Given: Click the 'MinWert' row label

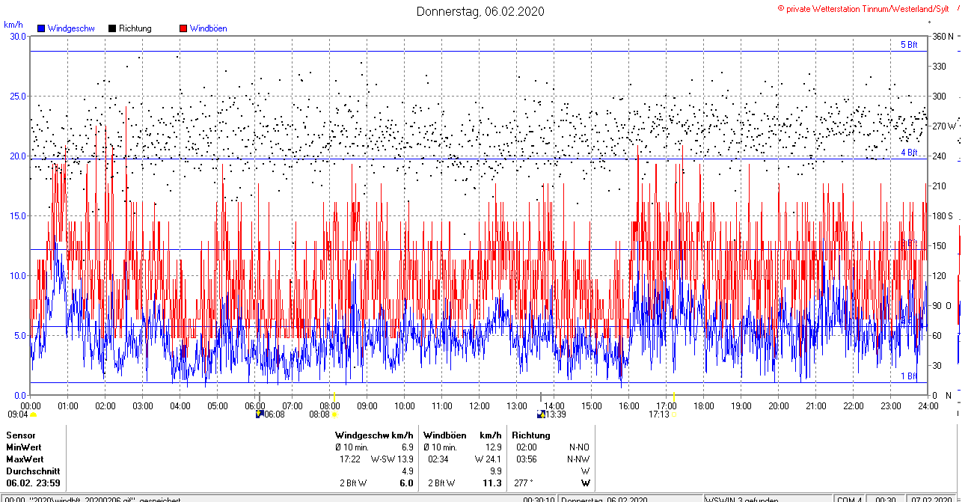Looking at the screenshot, I should (x=25, y=447).
